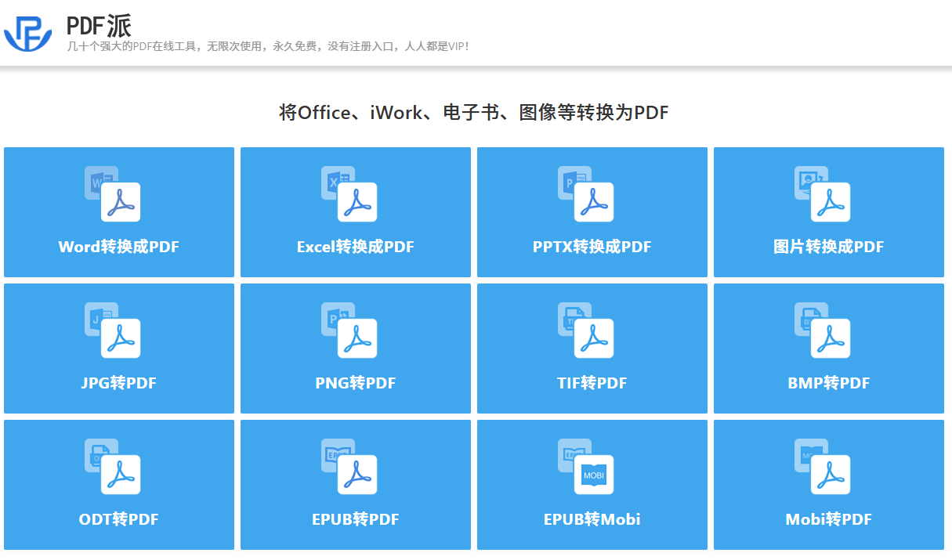Open the Mobi转PDF converter card

[828, 484]
